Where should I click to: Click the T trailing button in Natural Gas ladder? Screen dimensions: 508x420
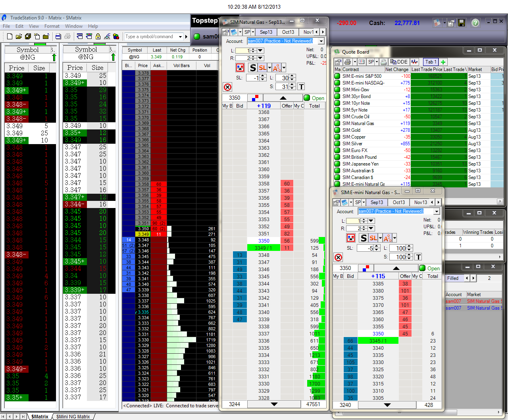point(301,87)
